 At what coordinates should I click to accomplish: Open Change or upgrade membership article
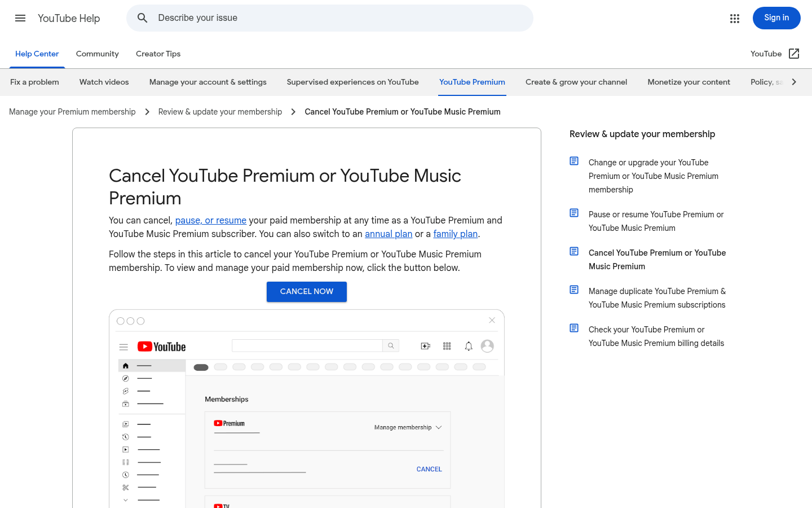(654, 176)
